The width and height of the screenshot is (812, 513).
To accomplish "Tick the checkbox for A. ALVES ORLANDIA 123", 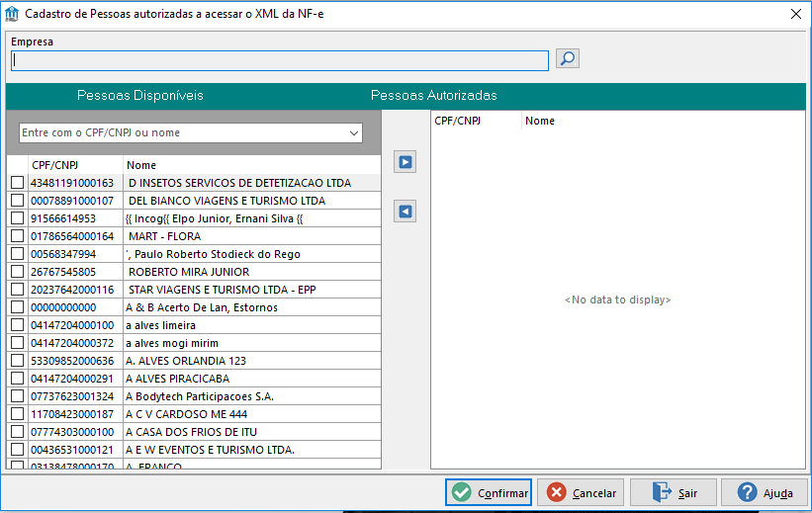I will 18,361.
